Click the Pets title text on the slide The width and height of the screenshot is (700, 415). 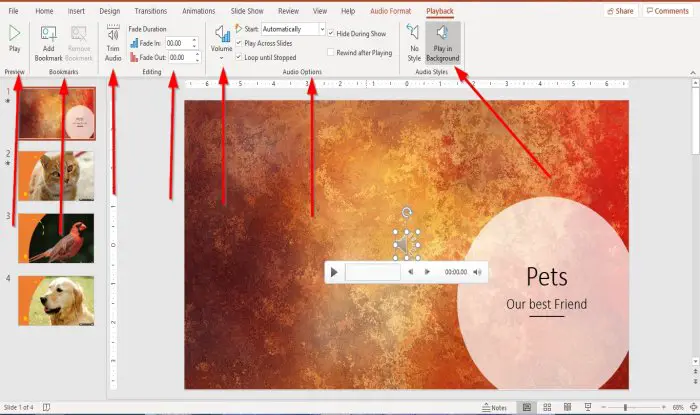(547, 277)
